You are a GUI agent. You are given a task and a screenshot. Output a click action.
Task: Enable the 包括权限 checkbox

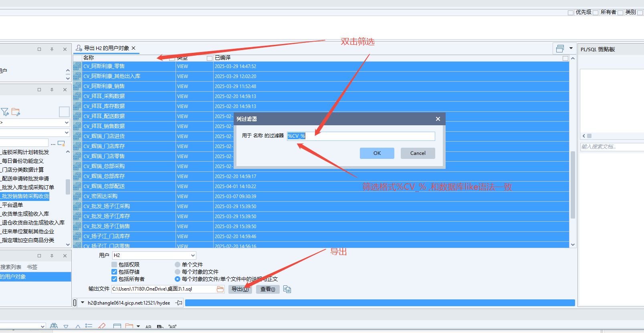point(114,265)
